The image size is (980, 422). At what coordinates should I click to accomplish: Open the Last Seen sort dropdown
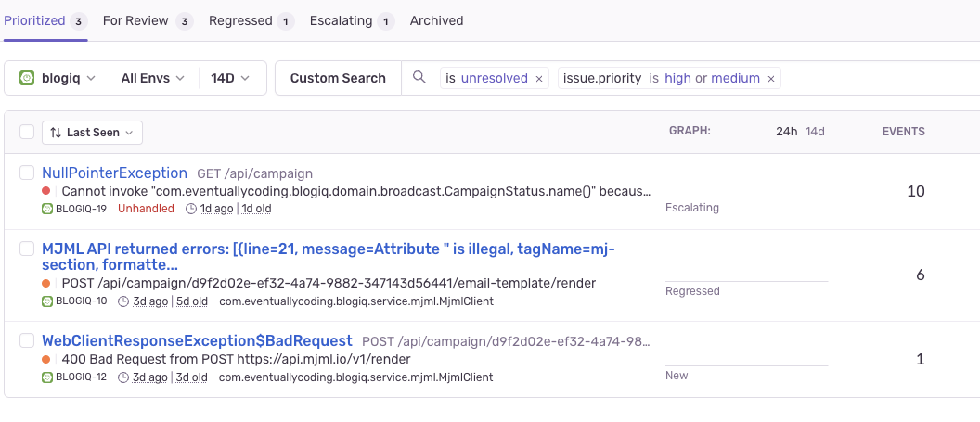92,133
